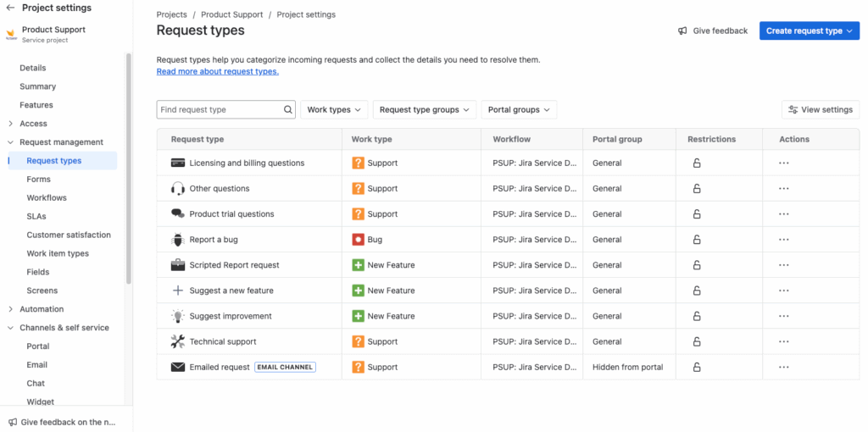Viewport: 868px width, 432px height.
Task: Open Screens in the sidebar
Action: (x=42, y=291)
